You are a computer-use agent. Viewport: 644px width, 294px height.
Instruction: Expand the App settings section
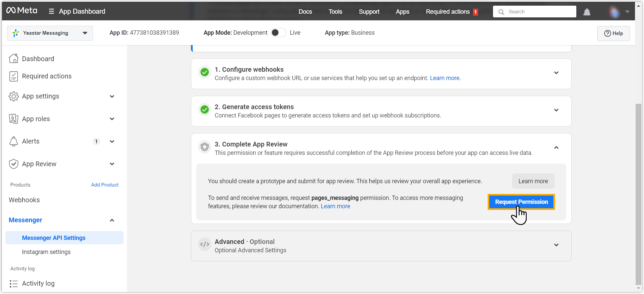[x=112, y=96]
